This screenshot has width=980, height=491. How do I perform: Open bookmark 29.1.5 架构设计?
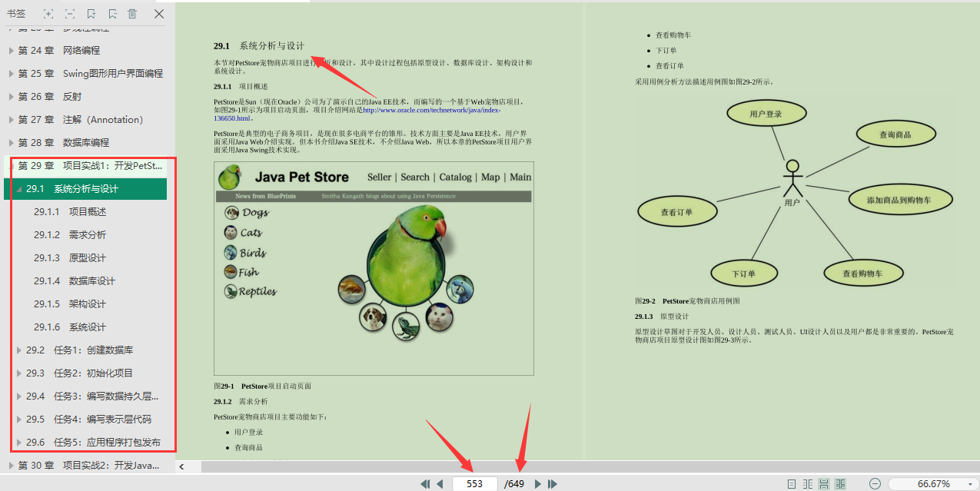coord(70,304)
